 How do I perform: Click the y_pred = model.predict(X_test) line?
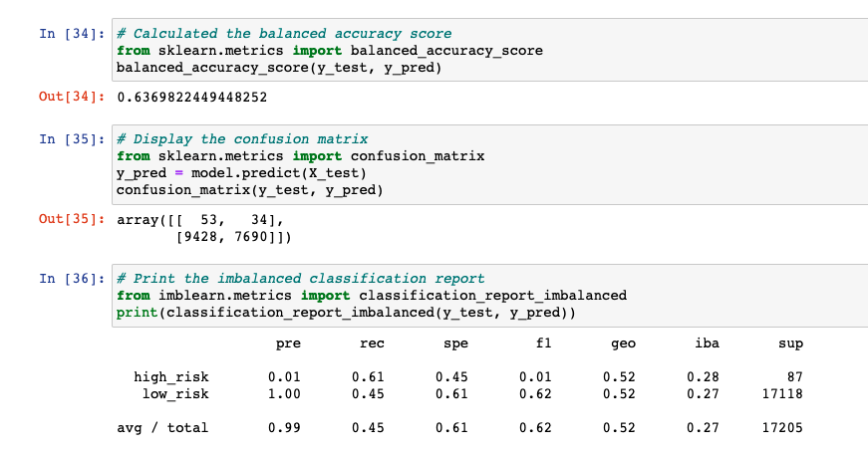241,173
